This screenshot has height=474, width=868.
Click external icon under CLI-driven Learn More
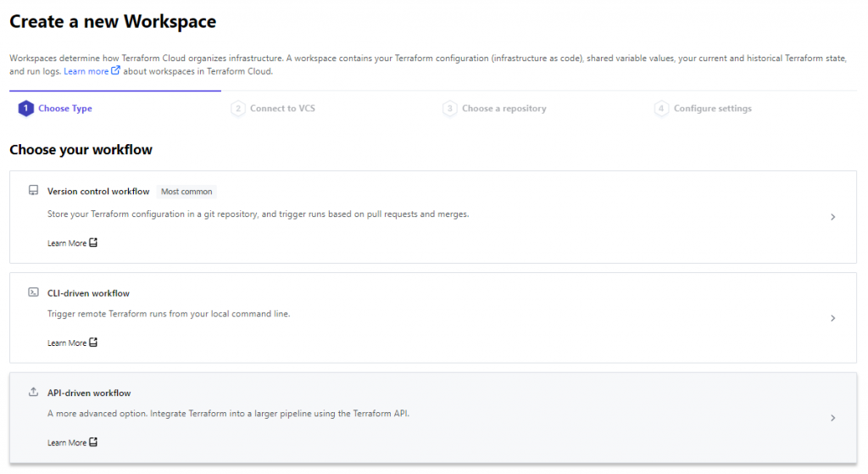(x=93, y=343)
